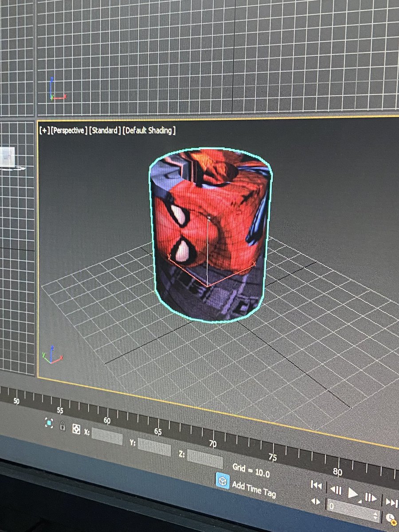
Task: Click the Grid = 10.0 status text
Action: click(x=251, y=471)
